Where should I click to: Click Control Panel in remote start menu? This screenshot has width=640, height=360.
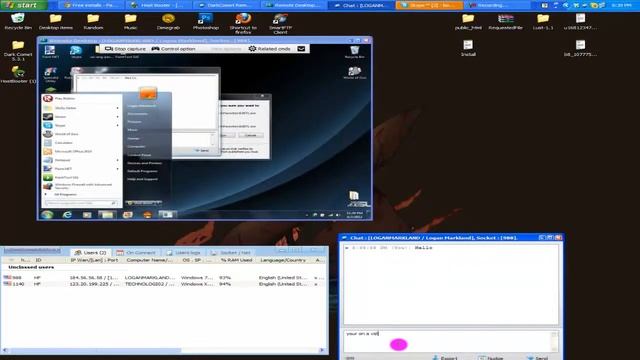click(139, 155)
